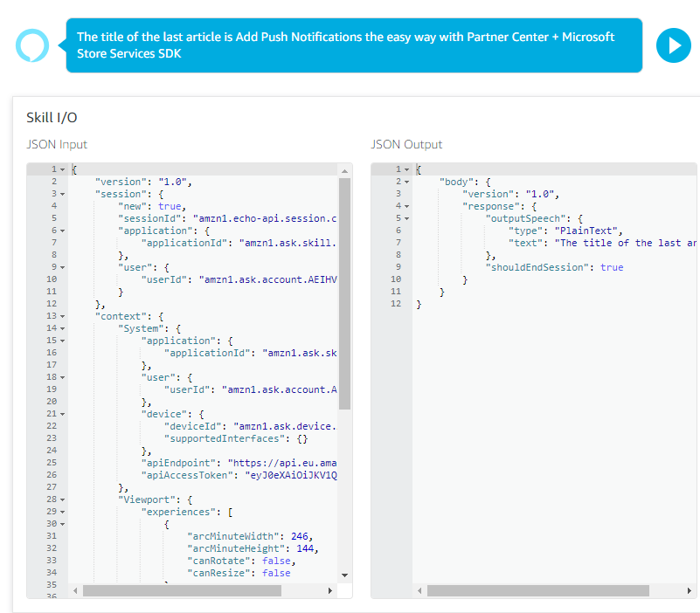The image size is (700, 613).
Task: Click JSON Output scroll right arrow
Action: 690,590
